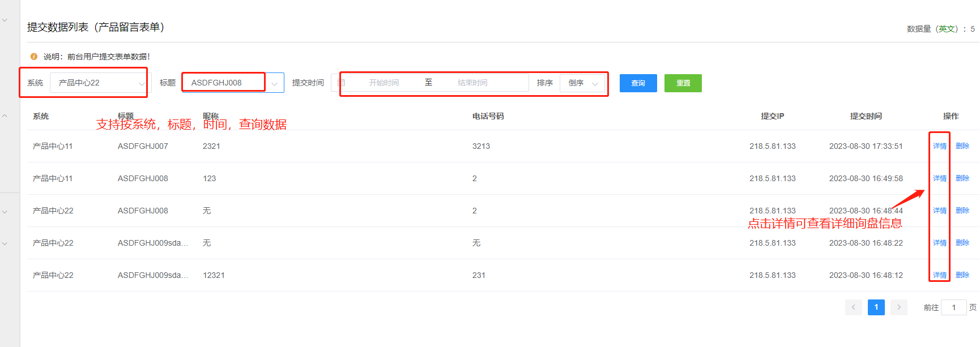Viewport: 980px width, 347px height.
Task: View 详情 of the 16:48:22 submission
Action: 939,243
